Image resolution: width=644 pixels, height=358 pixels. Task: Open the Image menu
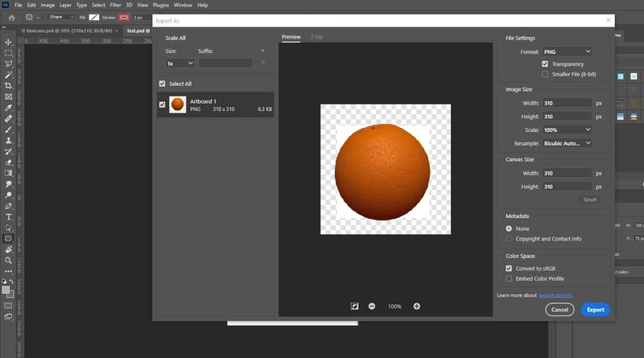coord(47,5)
